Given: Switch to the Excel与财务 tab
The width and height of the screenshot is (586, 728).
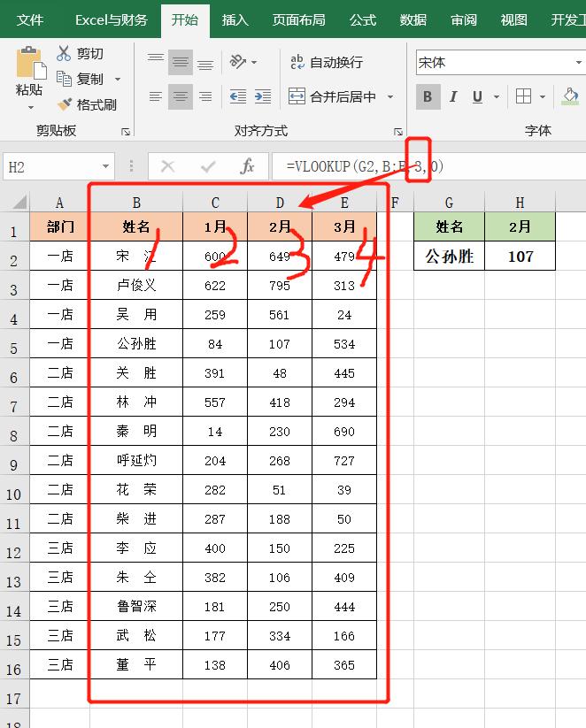Looking at the screenshot, I should tap(112, 20).
